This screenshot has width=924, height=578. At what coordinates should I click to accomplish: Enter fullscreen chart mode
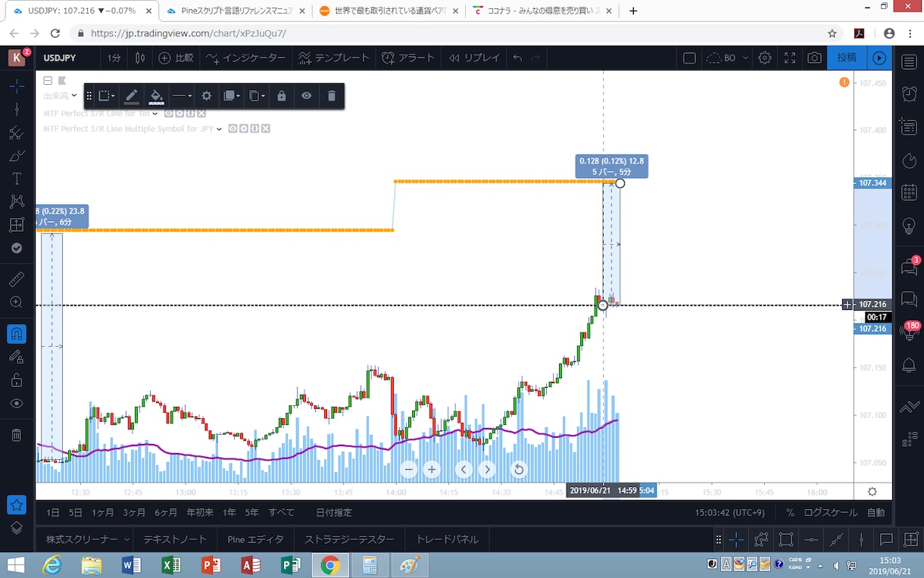tap(790, 58)
